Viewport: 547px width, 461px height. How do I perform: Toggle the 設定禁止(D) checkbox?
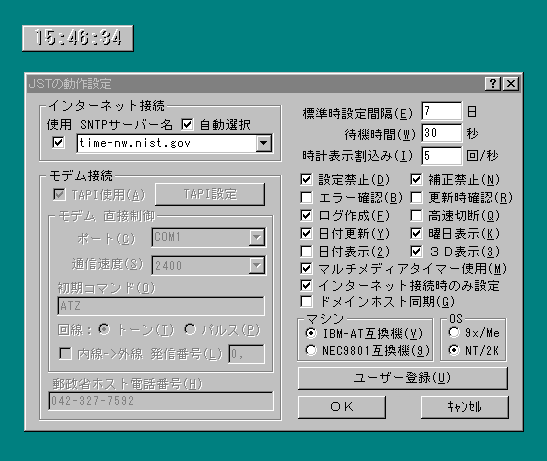(306, 179)
